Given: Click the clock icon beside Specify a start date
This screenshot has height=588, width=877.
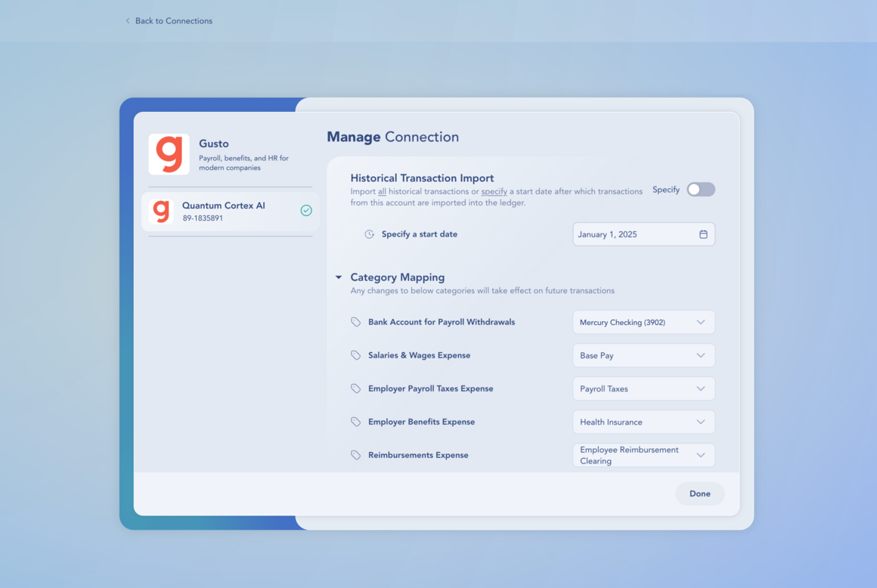Looking at the screenshot, I should (369, 234).
